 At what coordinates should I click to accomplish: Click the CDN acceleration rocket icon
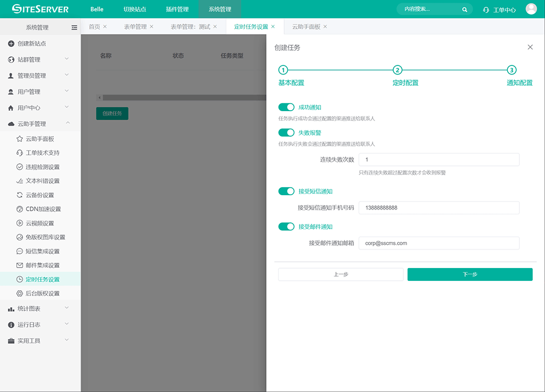coord(20,209)
